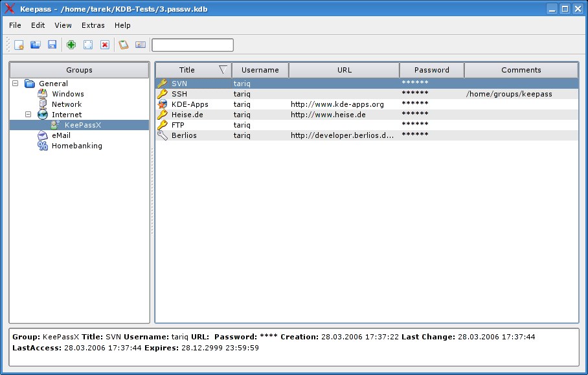The width and height of the screenshot is (588, 375).
Task: Collapse the General group tree node
Action: (16, 84)
